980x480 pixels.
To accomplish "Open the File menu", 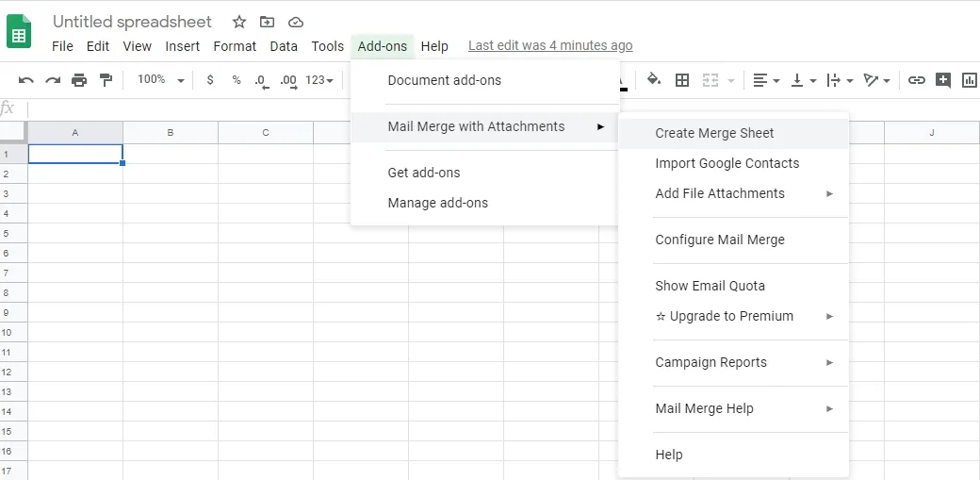I will [x=62, y=46].
